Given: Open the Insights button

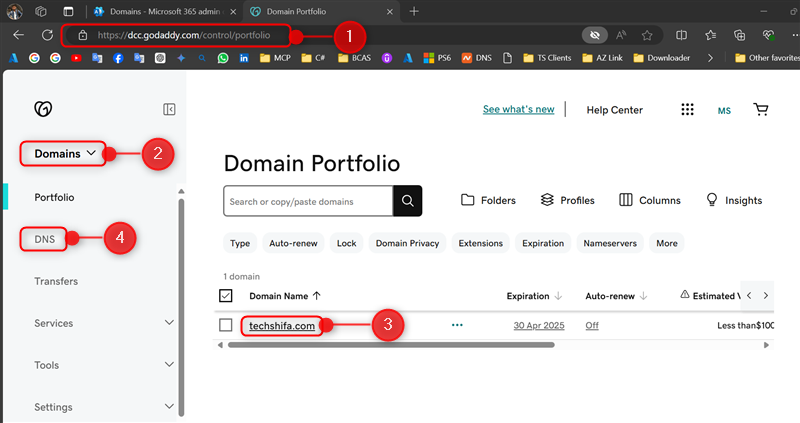Looking at the screenshot, I should coord(734,200).
